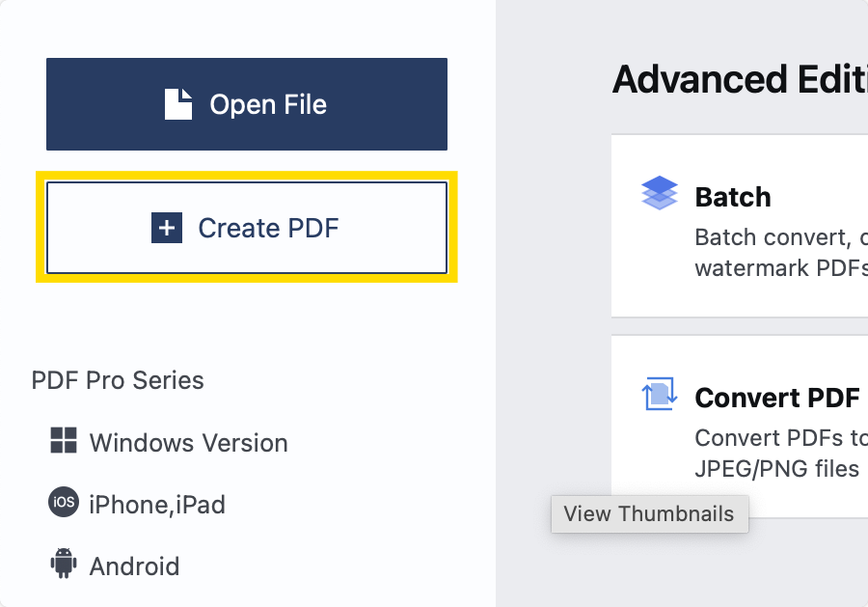
Task: Click the Convert PDF card description
Action: [781, 453]
